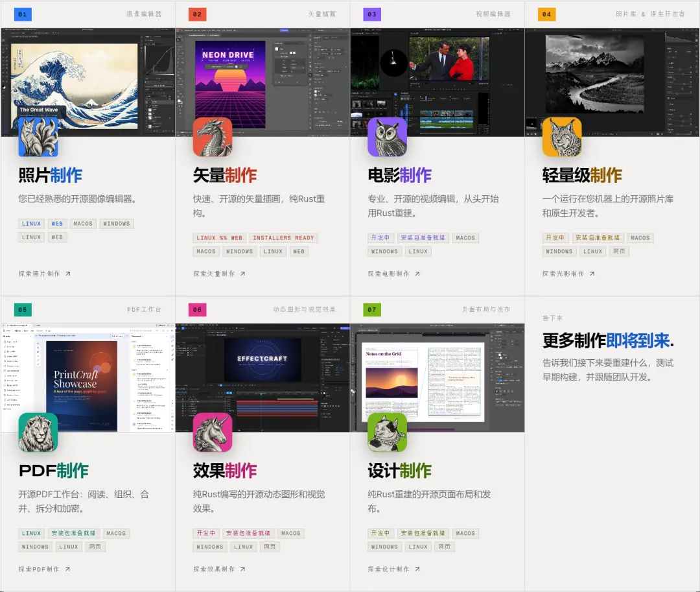Click the orange 04 number badge
Screen dimensions: 700x592
pos(546,14)
